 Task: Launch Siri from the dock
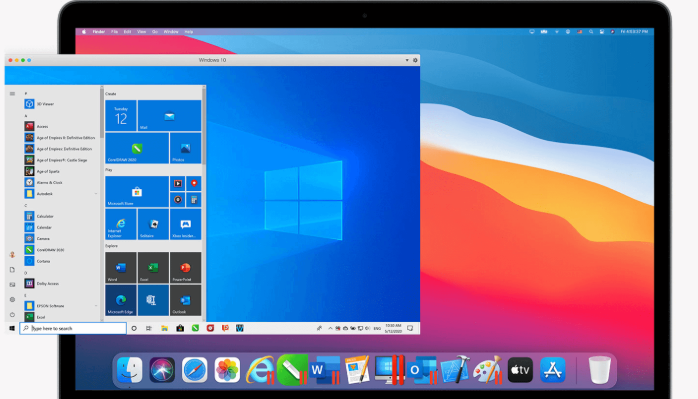point(162,370)
